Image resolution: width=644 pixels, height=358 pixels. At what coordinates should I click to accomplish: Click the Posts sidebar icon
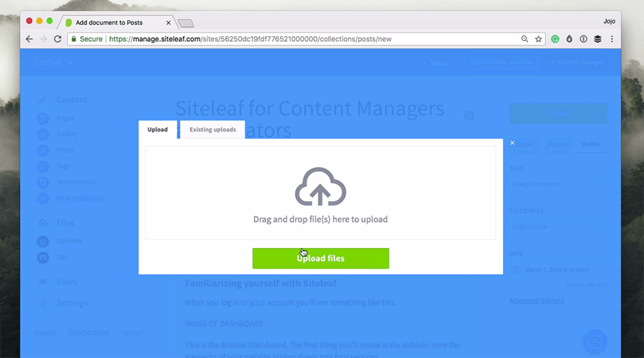click(43, 150)
